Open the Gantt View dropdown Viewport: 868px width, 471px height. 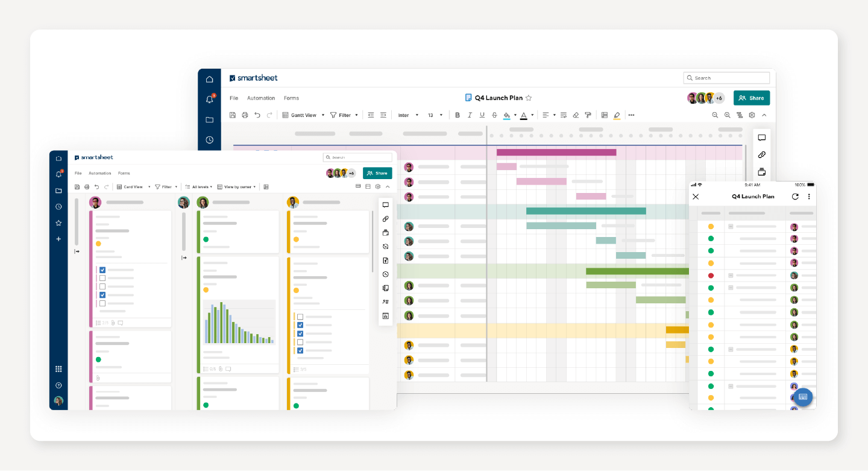pos(304,115)
